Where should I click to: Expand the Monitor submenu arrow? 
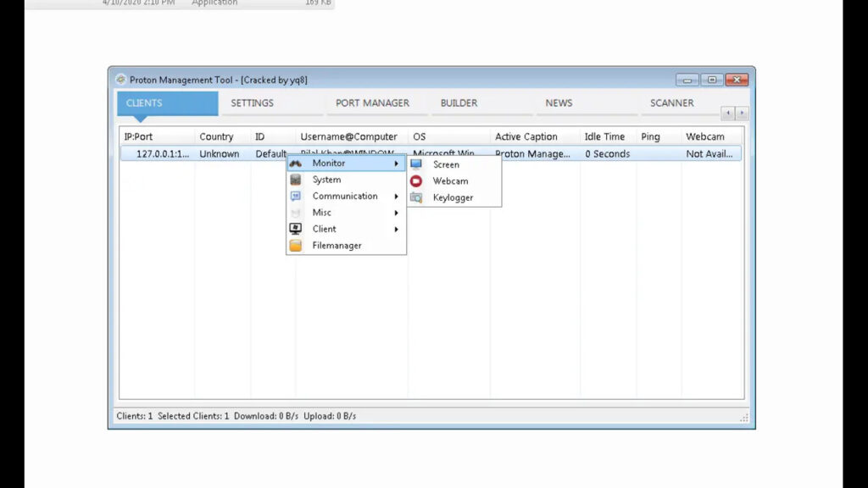tap(397, 164)
